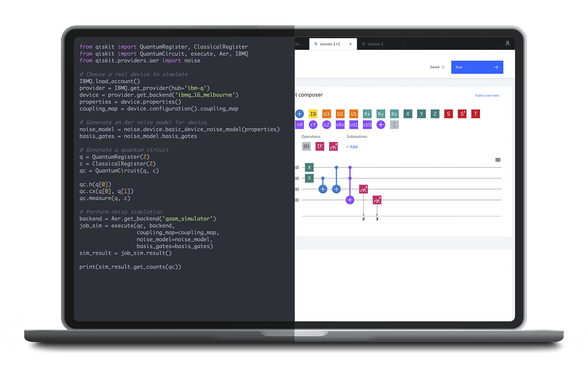Pick the U3 gate
Image resolution: width=588 pixels, height=391 pixels.
[x=327, y=114]
